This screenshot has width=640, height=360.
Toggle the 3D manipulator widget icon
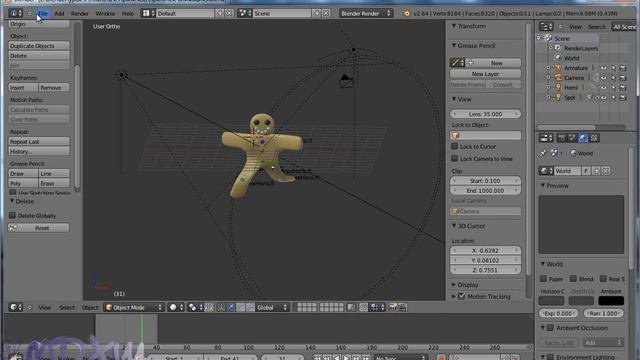tap(221, 307)
